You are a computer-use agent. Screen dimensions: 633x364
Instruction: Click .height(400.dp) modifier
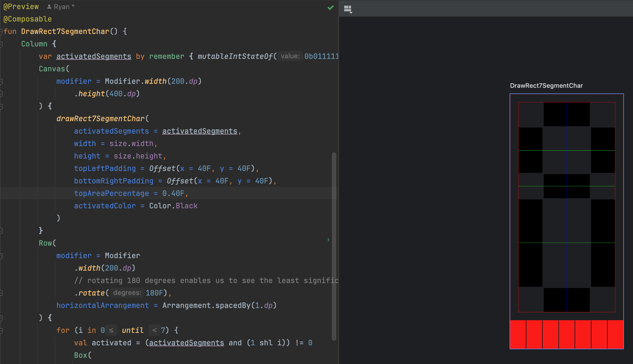(107, 94)
